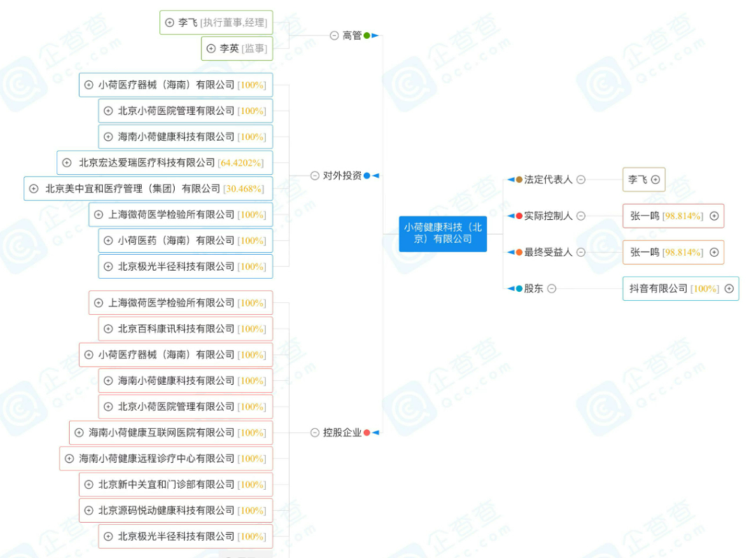Screen dimensions: 756x558
Task: Collapse 法定代表人 using its minus icon
Action: [x=581, y=180]
